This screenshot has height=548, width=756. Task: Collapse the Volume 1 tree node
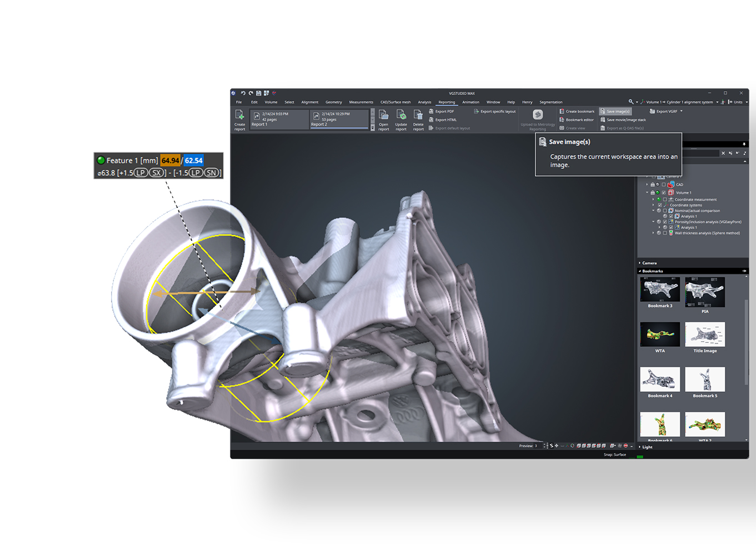pos(647,193)
